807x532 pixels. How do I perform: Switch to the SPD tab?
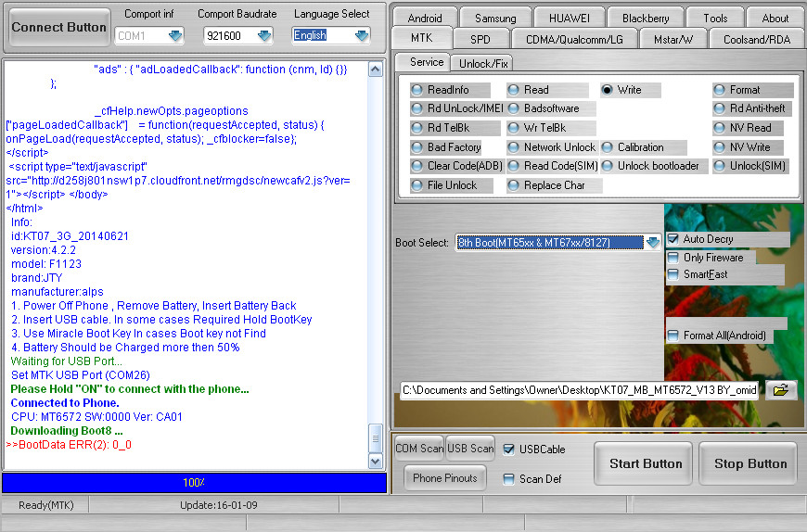tap(480, 39)
